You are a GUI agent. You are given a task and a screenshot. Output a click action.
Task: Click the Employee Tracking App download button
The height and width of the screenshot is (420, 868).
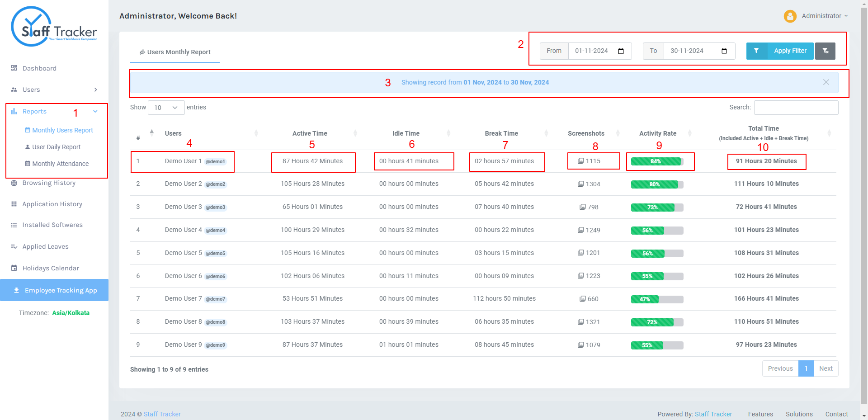coord(54,290)
